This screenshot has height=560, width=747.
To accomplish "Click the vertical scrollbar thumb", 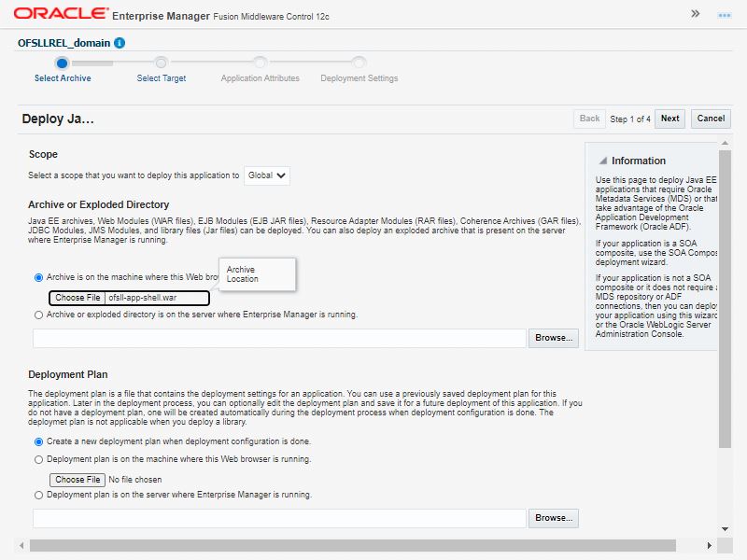I will (x=725, y=299).
